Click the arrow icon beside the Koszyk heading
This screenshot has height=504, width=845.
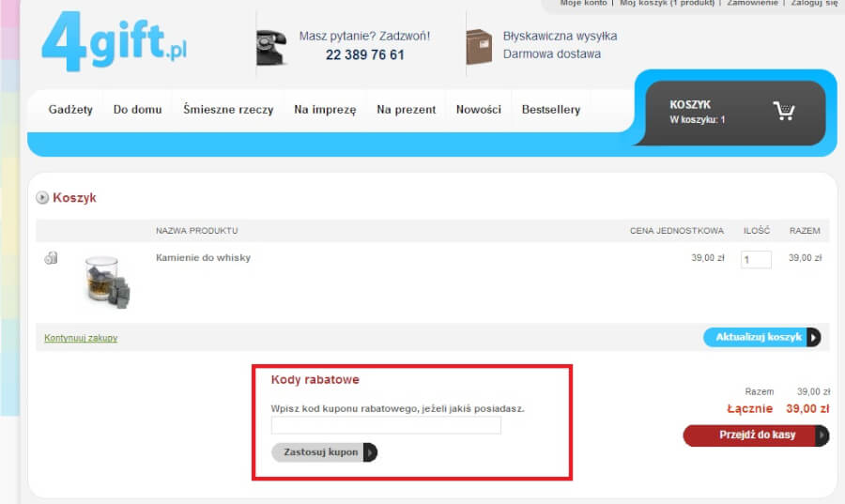coord(42,198)
